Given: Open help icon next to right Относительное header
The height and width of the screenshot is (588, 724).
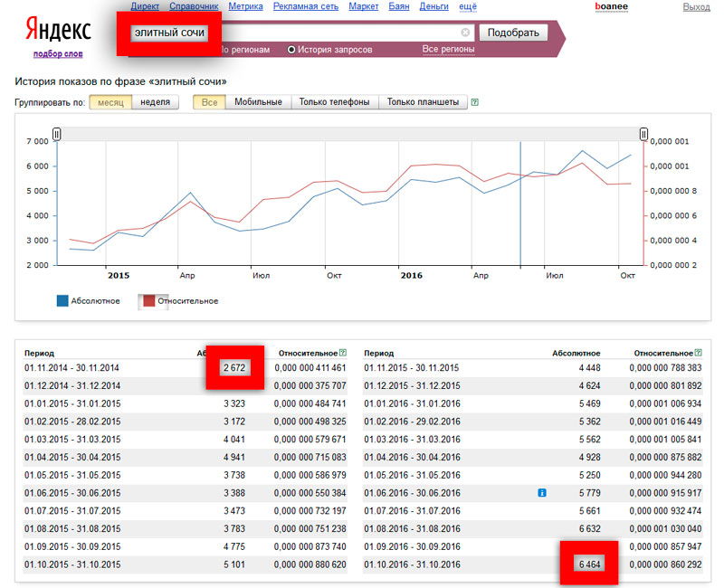Looking at the screenshot, I should point(698,353).
